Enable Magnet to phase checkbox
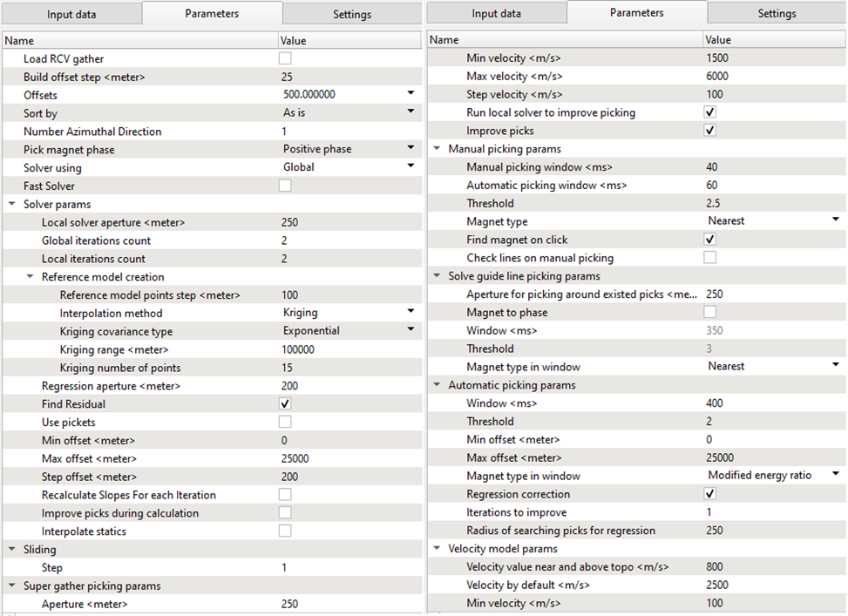Screen dimensions: 848x616 point(710,312)
